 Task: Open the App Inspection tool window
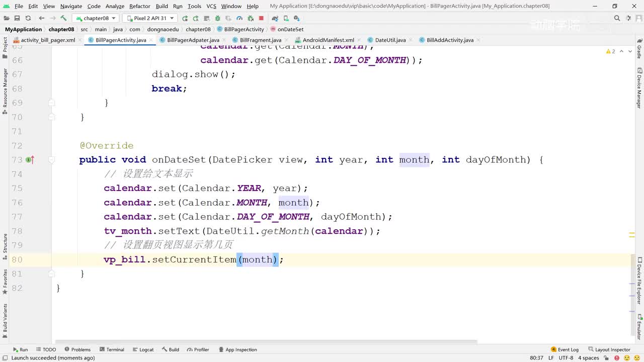pyautogui.click(x=237, y=349)
